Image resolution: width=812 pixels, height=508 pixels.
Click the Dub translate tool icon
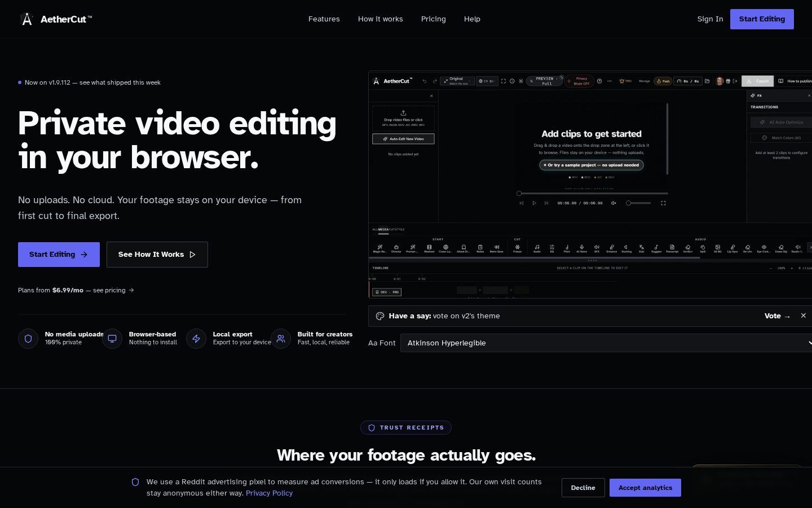click(x=642, y=247)
